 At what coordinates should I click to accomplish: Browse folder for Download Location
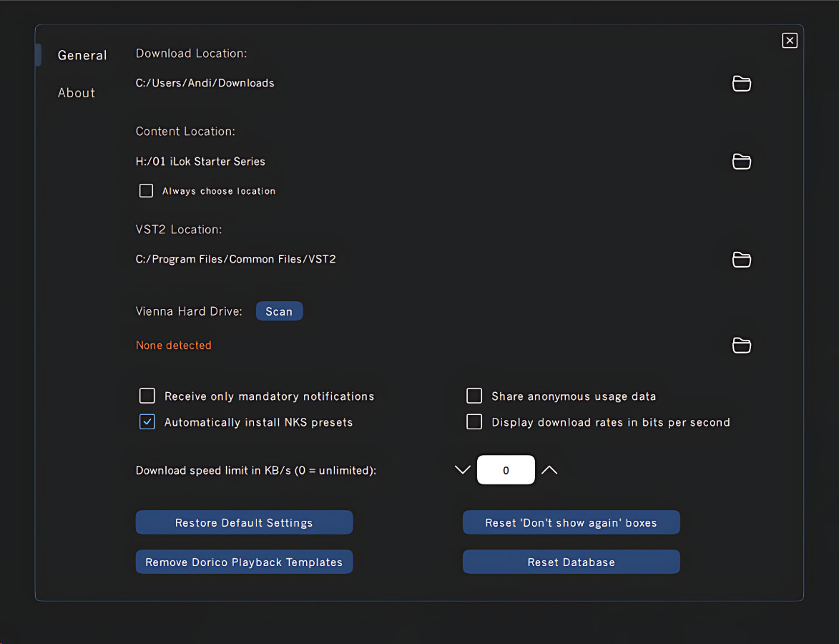[742, 84]
